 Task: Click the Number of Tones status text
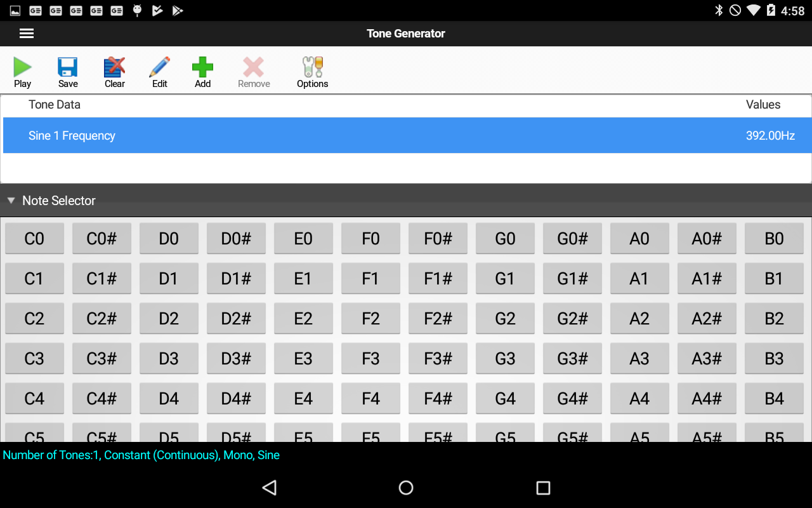141,455
